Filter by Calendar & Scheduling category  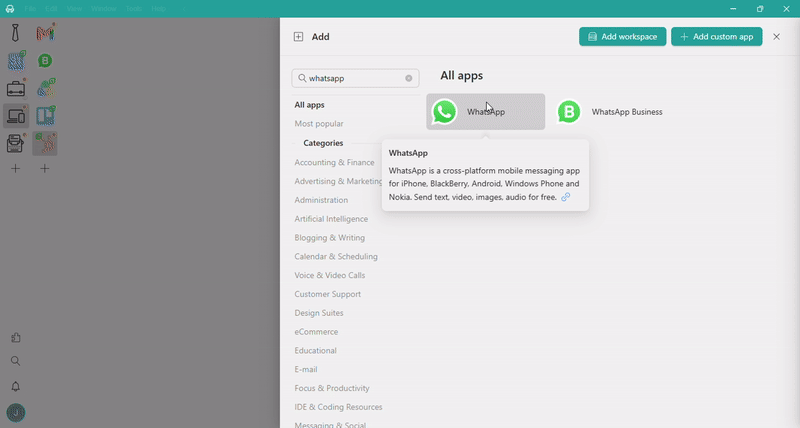click(x=336, y=257)
